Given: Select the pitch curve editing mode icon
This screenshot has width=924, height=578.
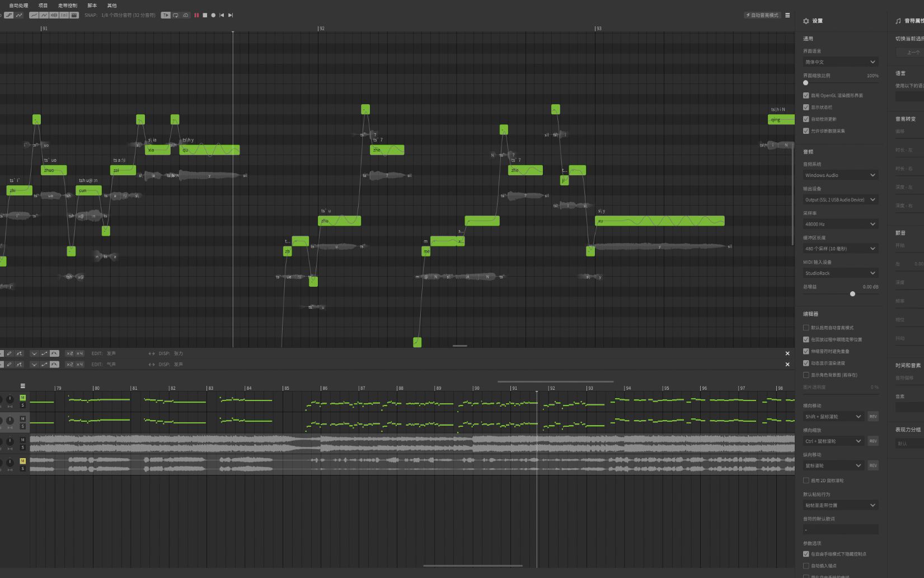Looking at the screenshot, I should tap(19, 15).
